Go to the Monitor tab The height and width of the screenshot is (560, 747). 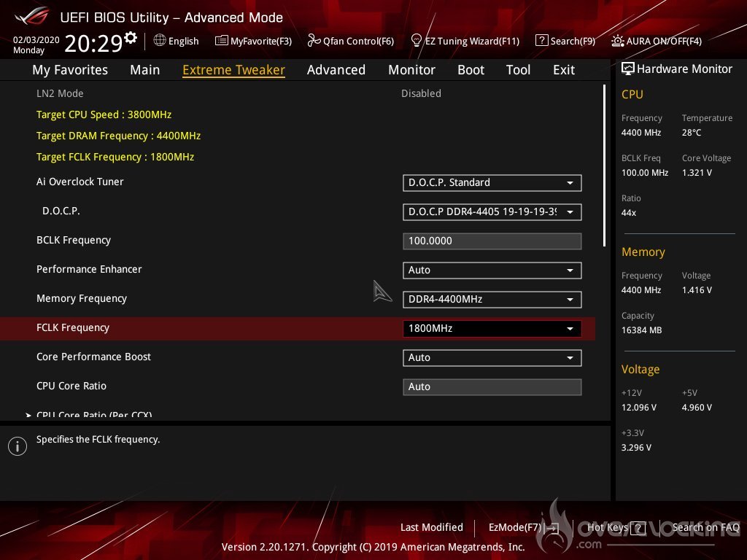pyautogui.click(x=411, y=70)
